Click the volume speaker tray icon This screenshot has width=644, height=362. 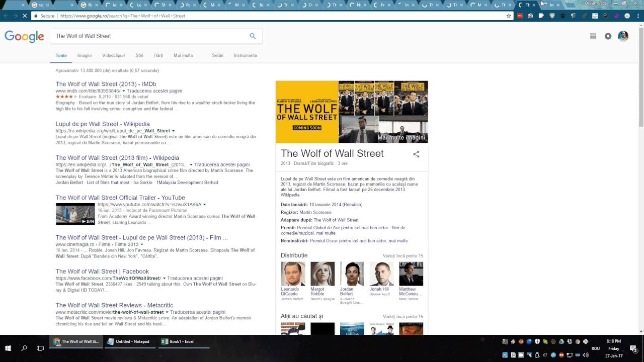click(586, 355)
